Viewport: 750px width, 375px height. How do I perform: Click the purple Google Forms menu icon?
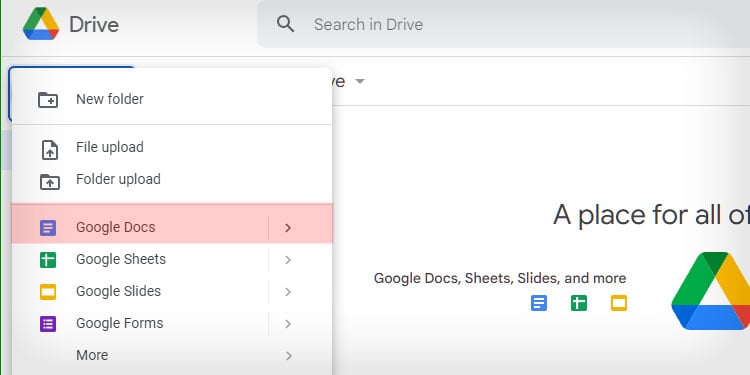pyautogui.click(x=48, y=324)
